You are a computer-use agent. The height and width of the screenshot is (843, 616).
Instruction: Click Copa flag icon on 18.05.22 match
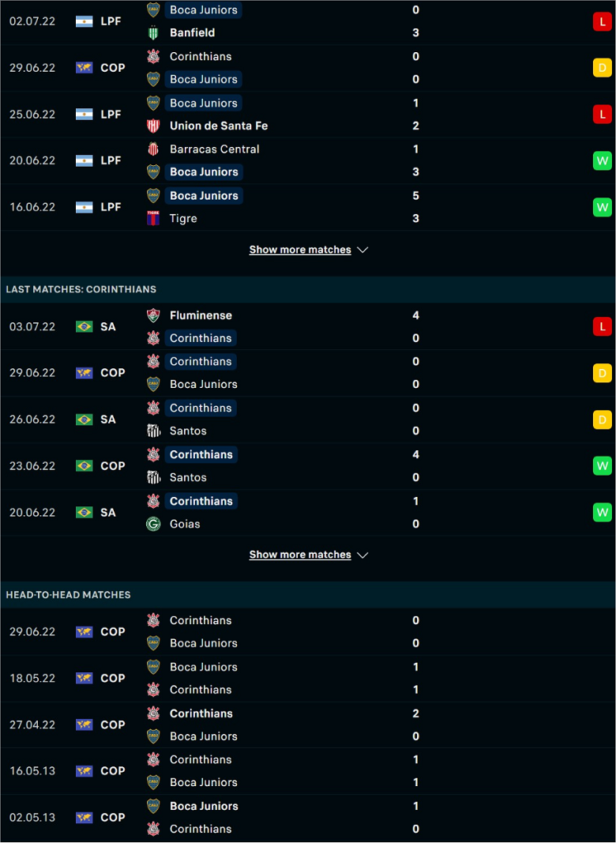(x=84, y=678)
